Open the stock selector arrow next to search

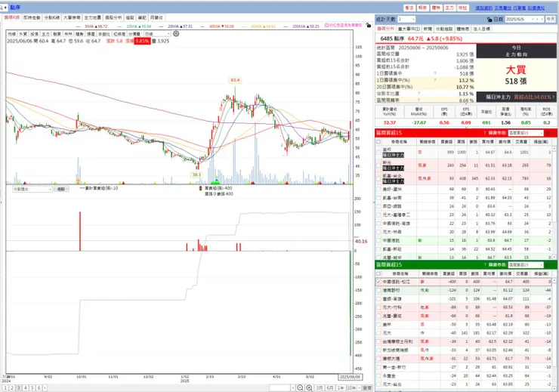(6, 7)
